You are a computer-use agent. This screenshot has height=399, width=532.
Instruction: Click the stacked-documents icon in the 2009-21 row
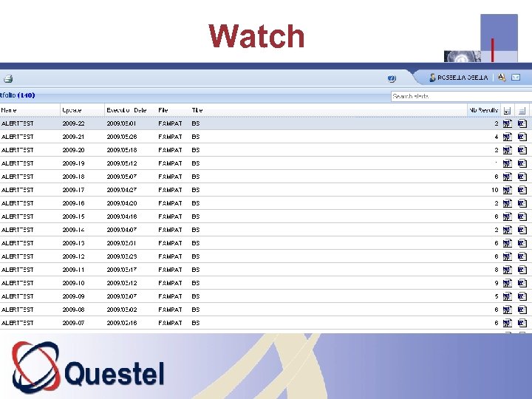coord(522,137)
